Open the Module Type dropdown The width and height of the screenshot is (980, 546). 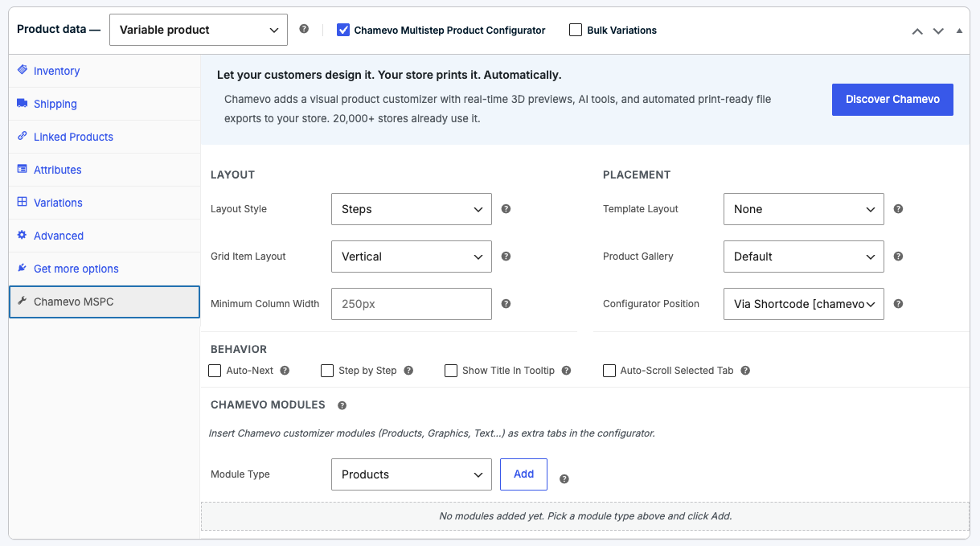point(412,474)
